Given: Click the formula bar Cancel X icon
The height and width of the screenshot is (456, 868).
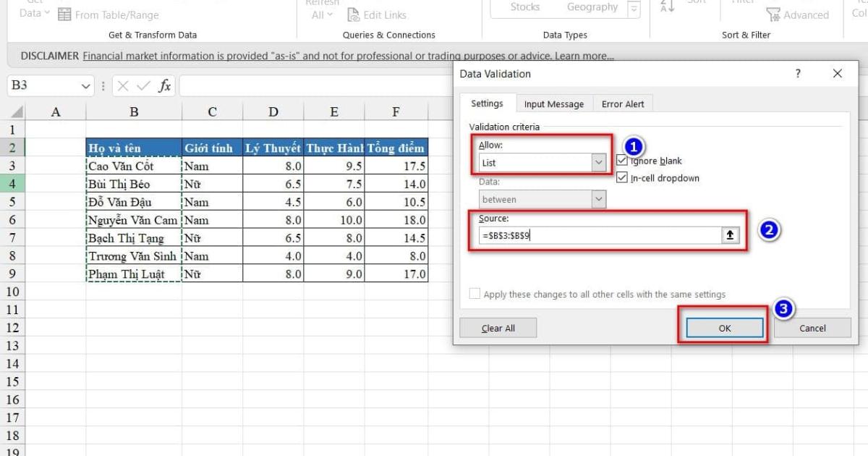Looking at the screenshot, I should [124, 86].
